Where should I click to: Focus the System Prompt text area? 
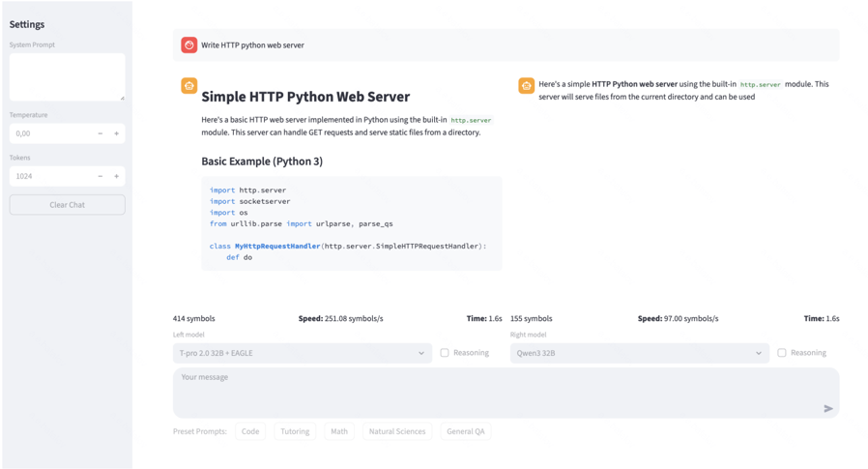(x=67, y=77)
